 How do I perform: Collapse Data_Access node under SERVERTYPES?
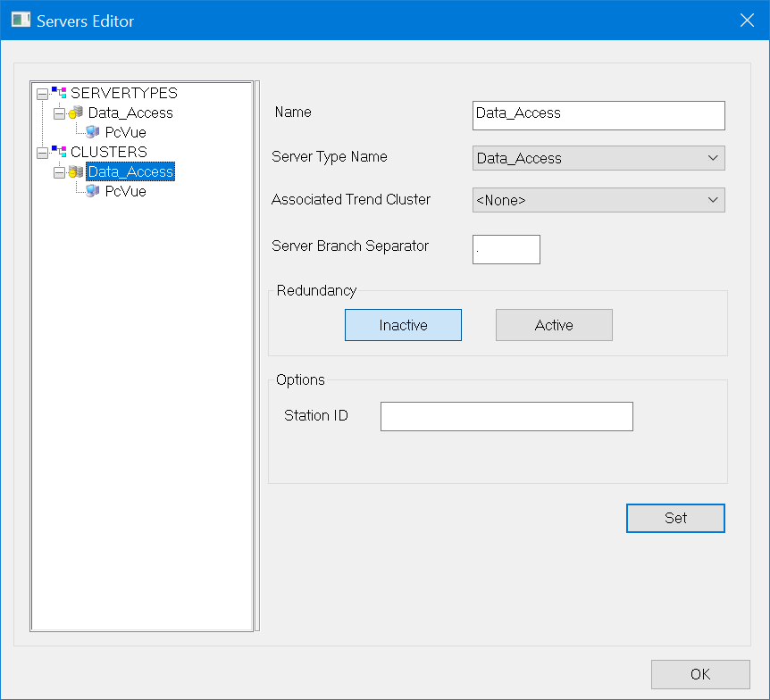tap(59, 113)
